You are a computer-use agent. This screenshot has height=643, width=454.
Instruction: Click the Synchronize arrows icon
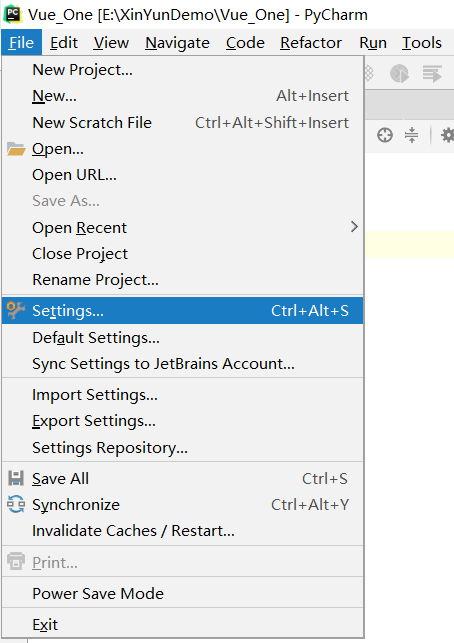[16, 504]
